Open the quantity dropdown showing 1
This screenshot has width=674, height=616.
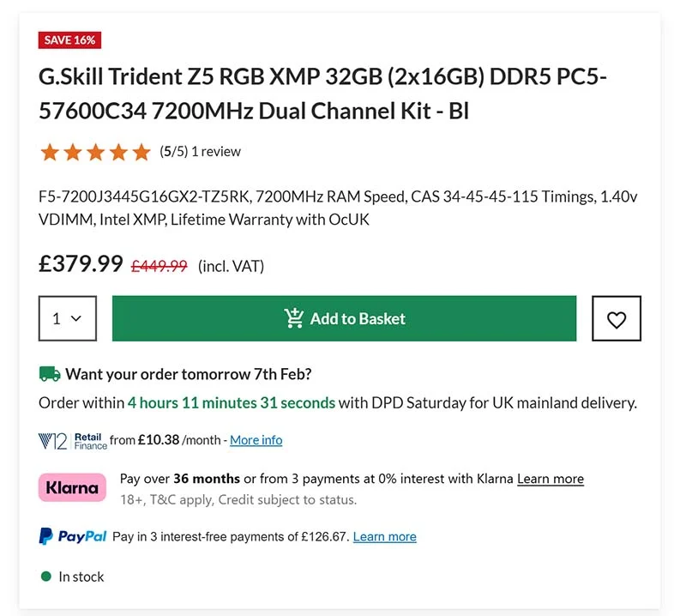pos(67,318)
